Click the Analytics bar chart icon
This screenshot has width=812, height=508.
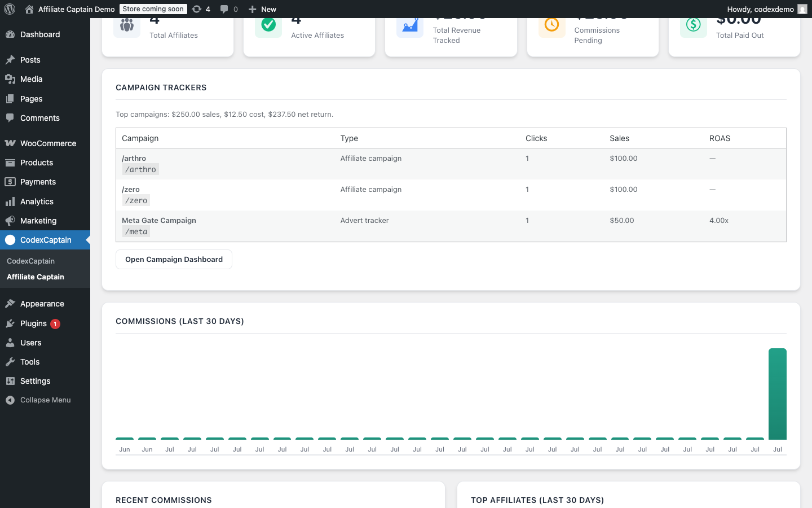[x=10, y=202]
